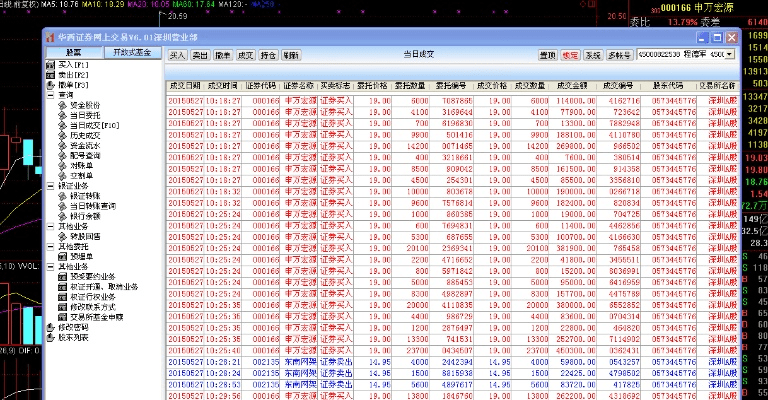The image size is (768, 400).
Task: Click the 卖出[F2] sell icon in the sidebar
Action: click(50, 75)
